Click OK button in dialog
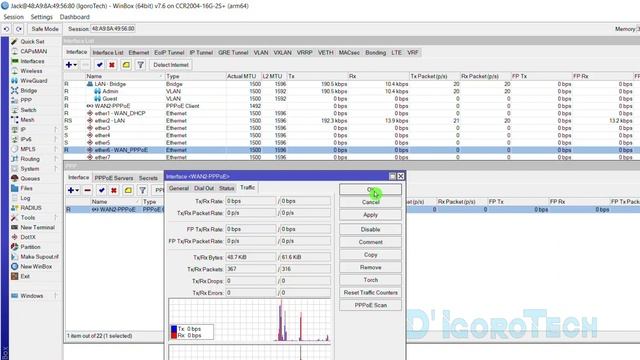 [370, 190]
